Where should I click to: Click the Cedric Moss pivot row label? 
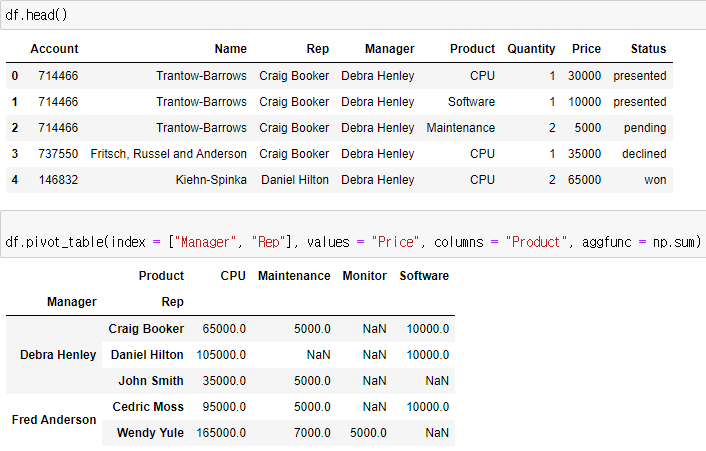148,407
